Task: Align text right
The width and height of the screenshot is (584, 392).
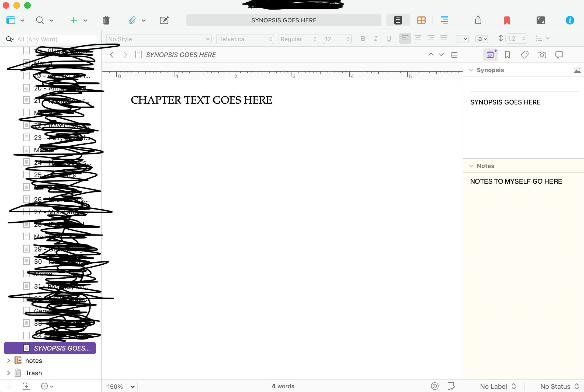Action: click(x=431, y=39)
